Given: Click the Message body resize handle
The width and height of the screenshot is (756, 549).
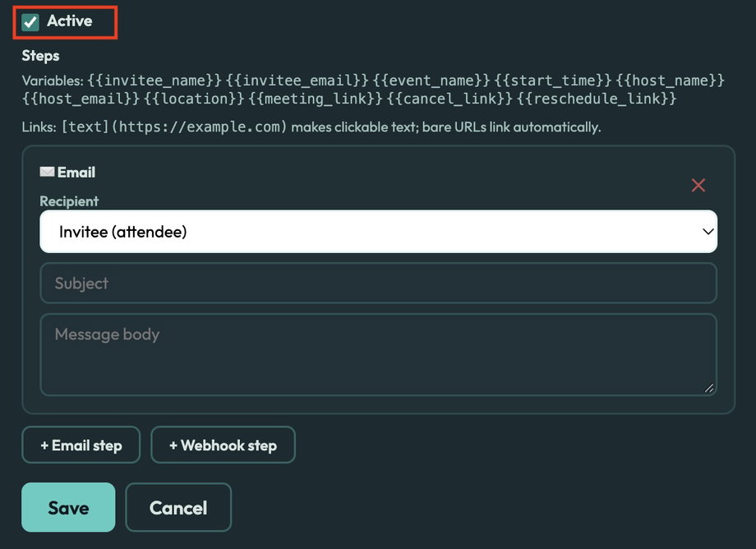Looking at the screenshot, I should (708, 388).
